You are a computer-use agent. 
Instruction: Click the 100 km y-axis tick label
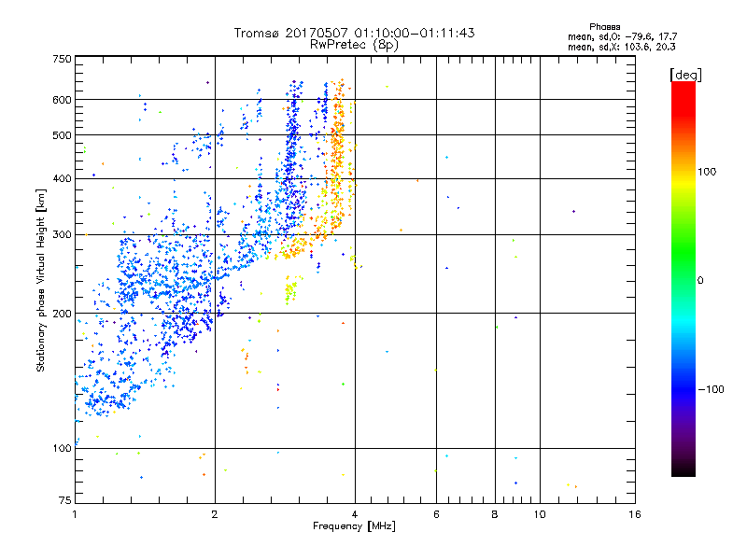tap(62, 448)
